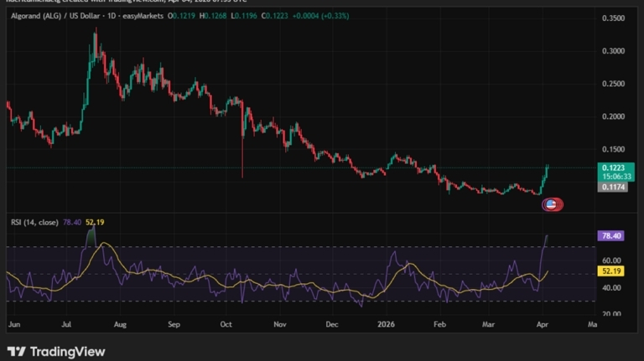Click the yellow RSI MA value 52.19 in legend

tap(95, 222)
